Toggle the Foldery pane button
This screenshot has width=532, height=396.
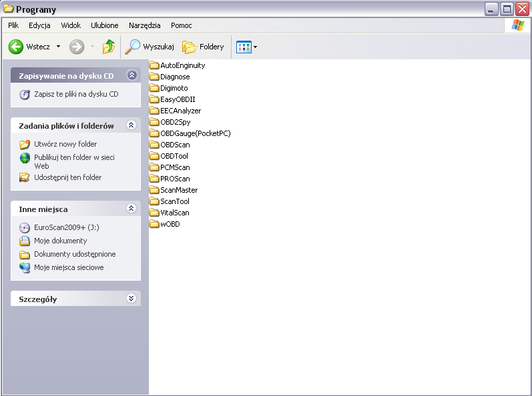point(204,47)
